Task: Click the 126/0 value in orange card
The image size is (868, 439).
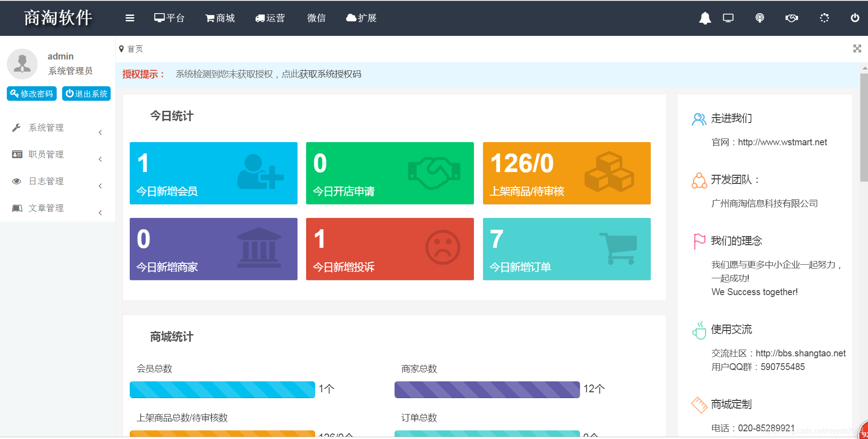Action: click(x=522, y=163)
